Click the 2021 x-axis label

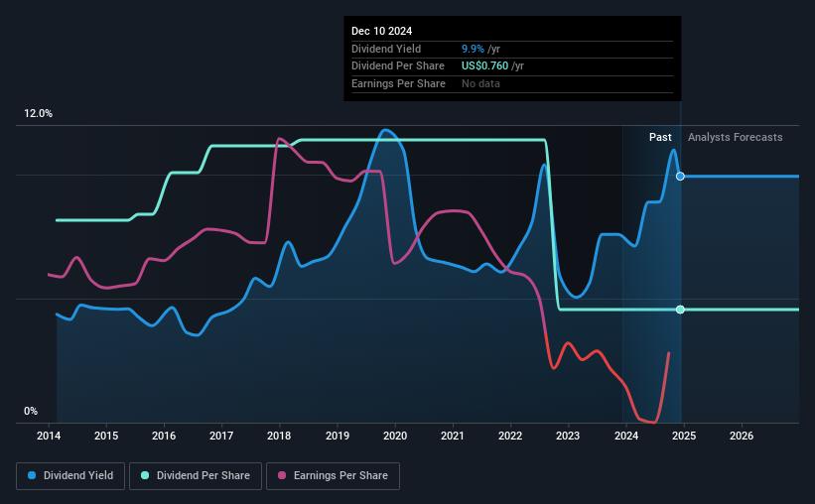click(453, 436)
